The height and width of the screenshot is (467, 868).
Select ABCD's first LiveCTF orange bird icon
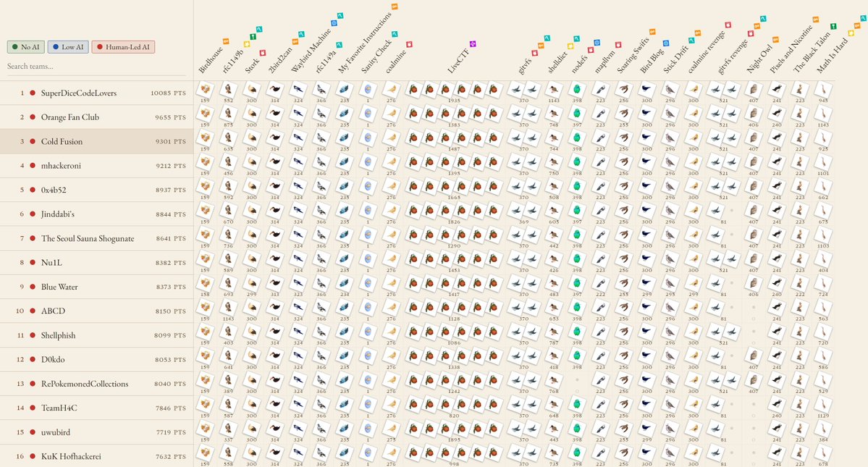point(413,308)
